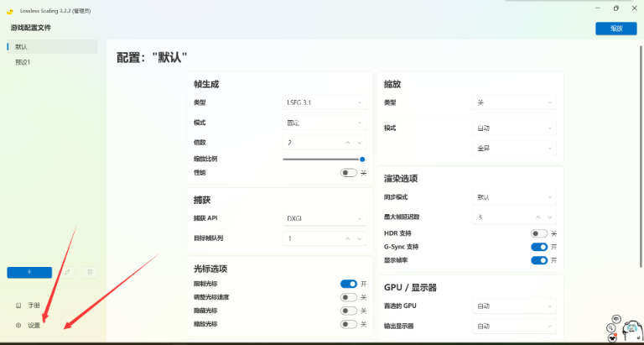644x345 pixels.
Task: Open the 帧生成 类型 LSFG 3.1 dropdown
Action: point(324,102)
